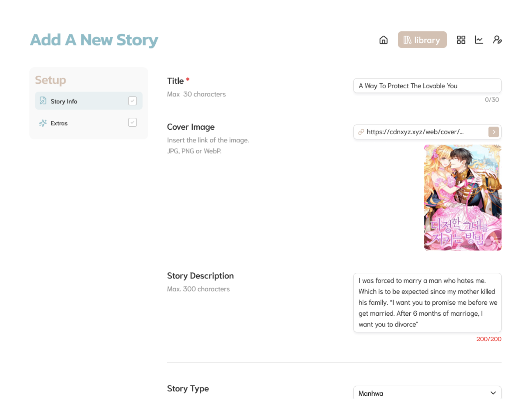The image size is (532, 399).
Task: Expand the Story Type chevron arrow
Action: [493, 393]
